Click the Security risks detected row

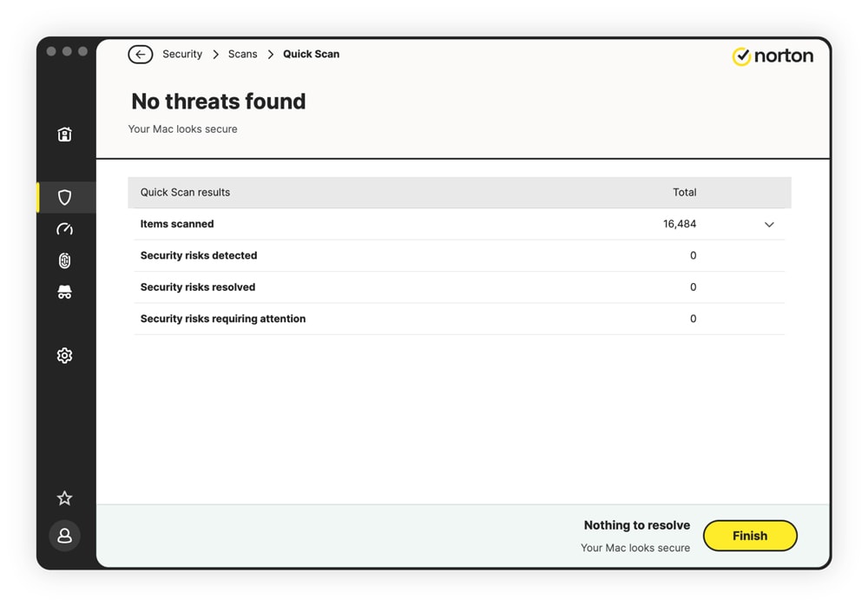tap(199, 255)
